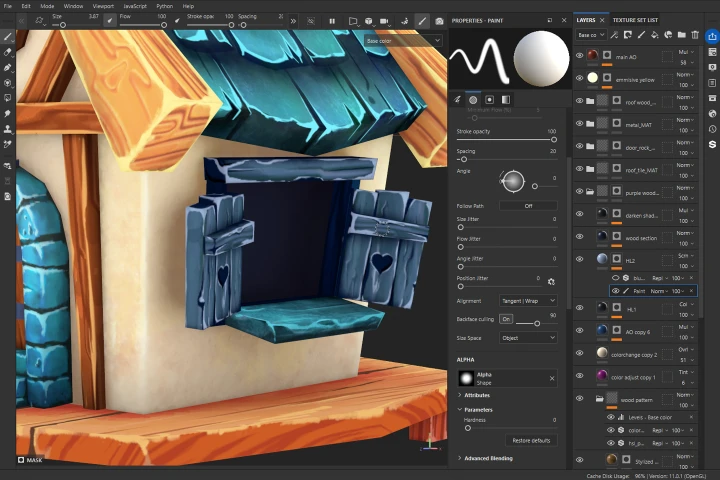
Task: Click the Restore defaults button
Action: click(x=531, y=440)
